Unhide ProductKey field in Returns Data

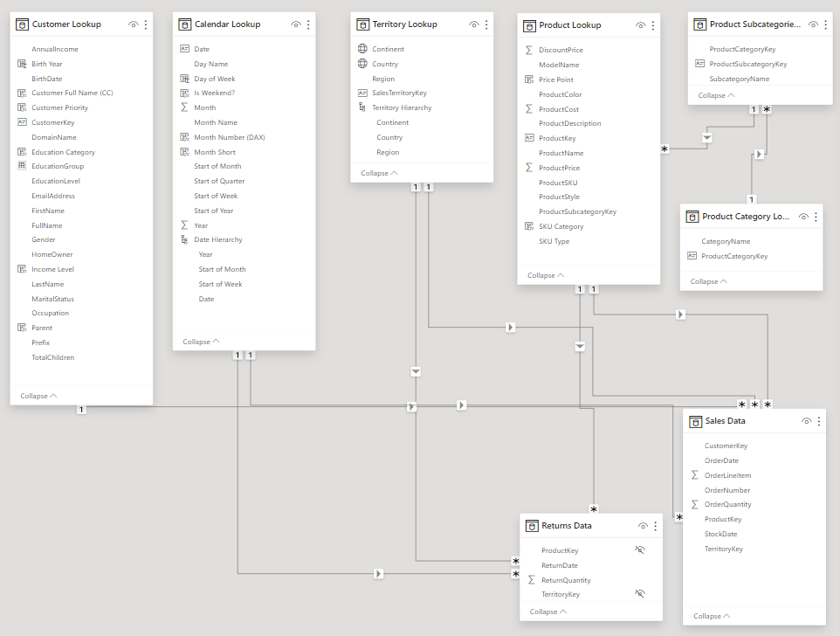pos(639,550)
